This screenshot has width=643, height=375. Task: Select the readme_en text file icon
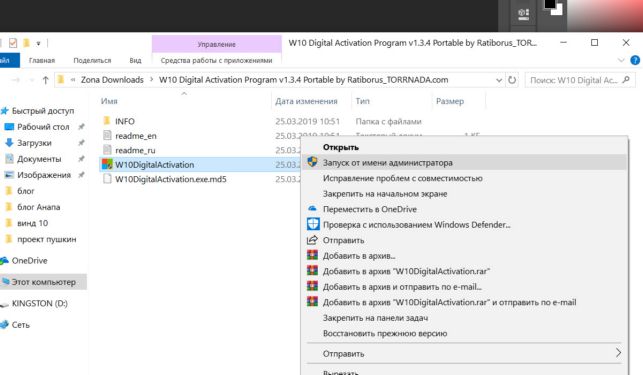[x=107, y=135]
